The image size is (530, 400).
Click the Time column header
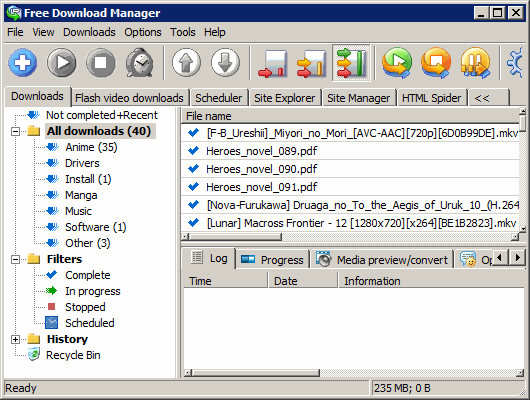226,281
